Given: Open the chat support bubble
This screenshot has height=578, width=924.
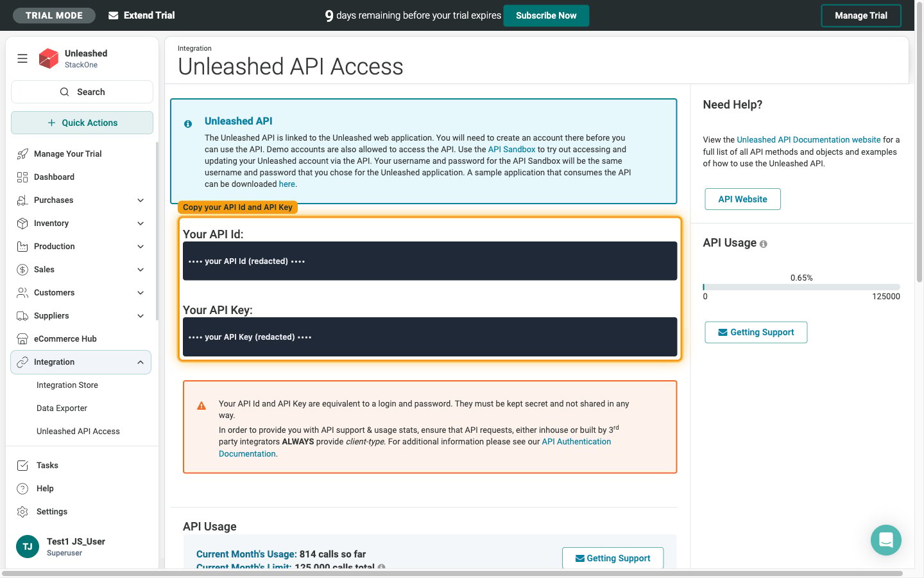Looking at the screenshot, I should click(886, 540).
